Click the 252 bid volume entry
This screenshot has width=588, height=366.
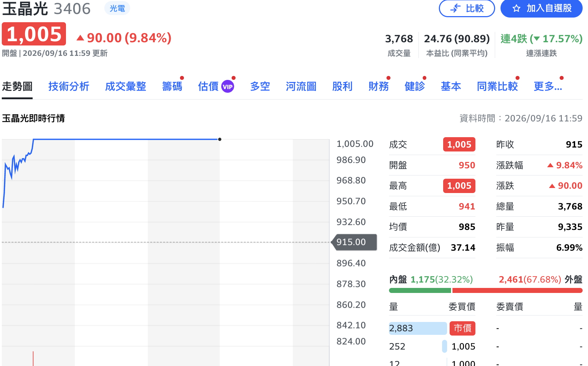(397, 347)
